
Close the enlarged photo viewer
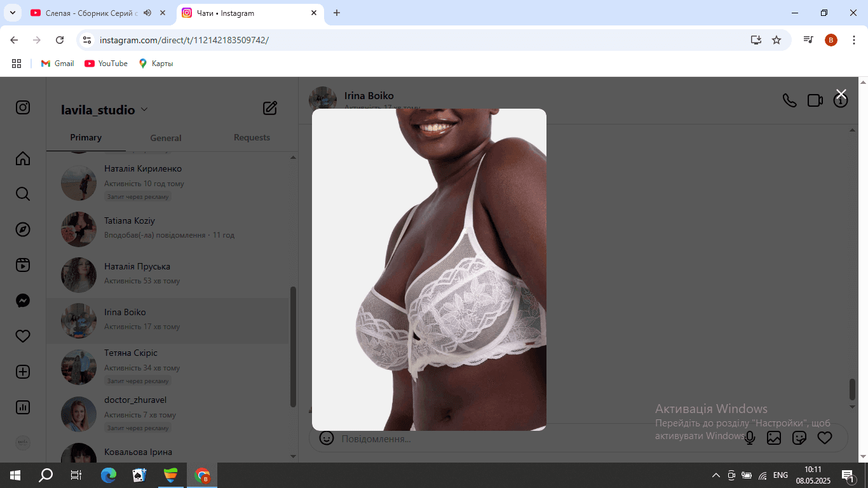click(x=841, y=94)
